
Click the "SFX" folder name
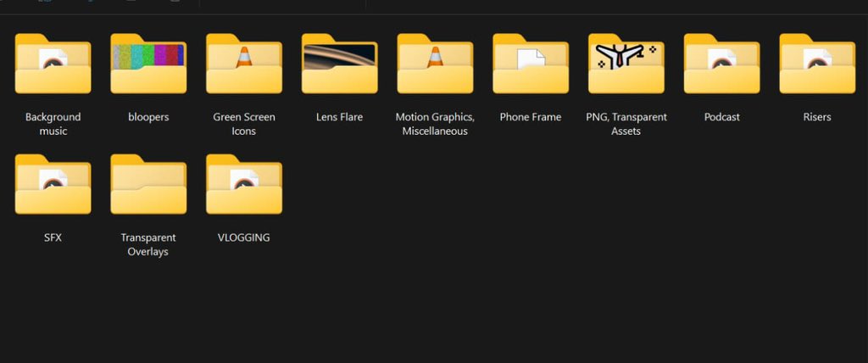53,237
